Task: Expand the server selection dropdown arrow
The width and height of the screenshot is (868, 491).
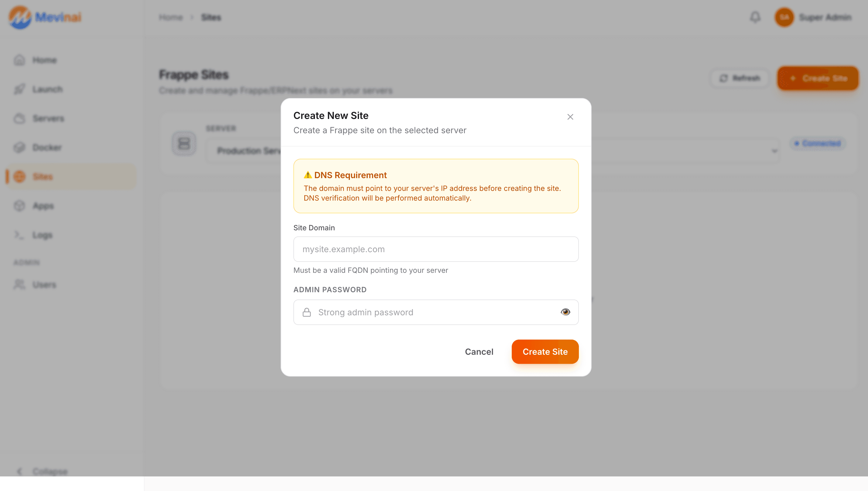Action: click(x=774, y=151)
